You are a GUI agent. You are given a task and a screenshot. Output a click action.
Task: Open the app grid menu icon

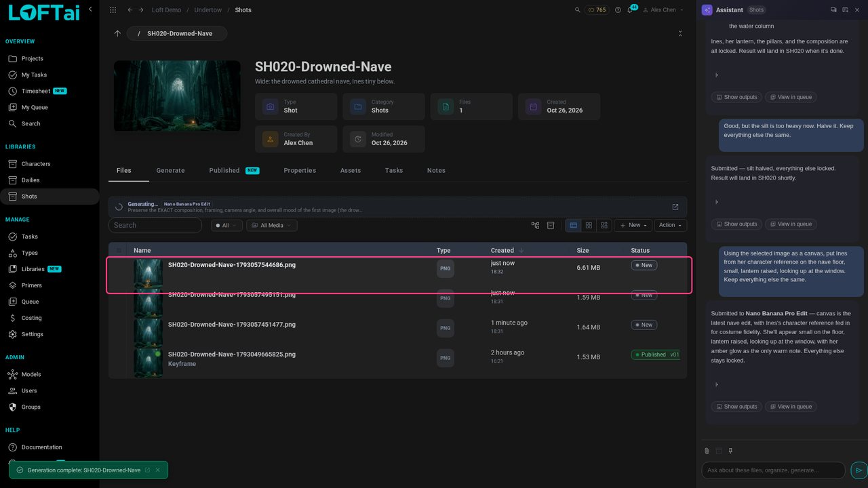[x=113, y=10]
